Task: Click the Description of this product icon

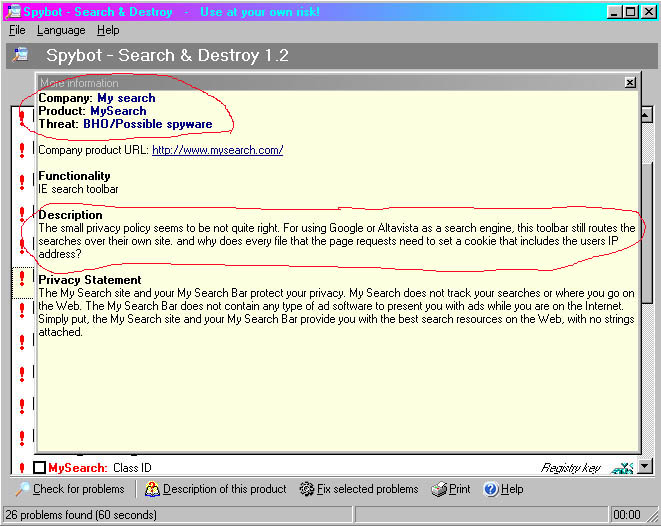Action: [152, 490]
